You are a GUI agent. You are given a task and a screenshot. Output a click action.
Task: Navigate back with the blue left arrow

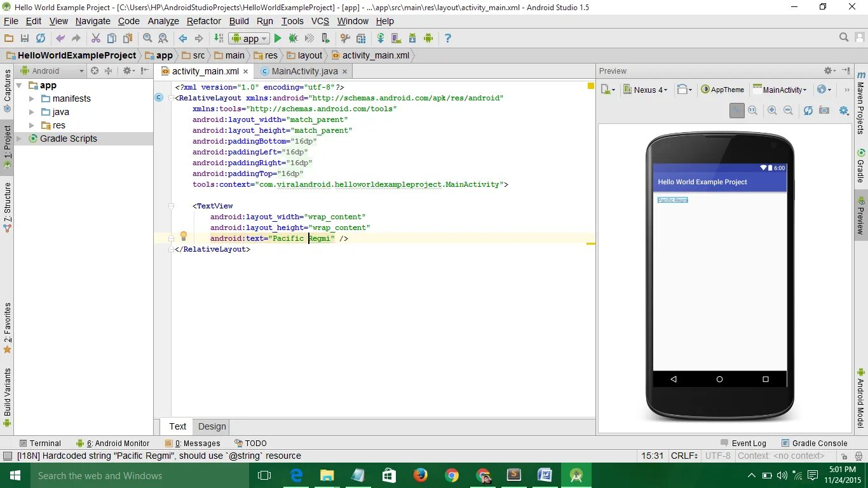(x=183, y=38)
